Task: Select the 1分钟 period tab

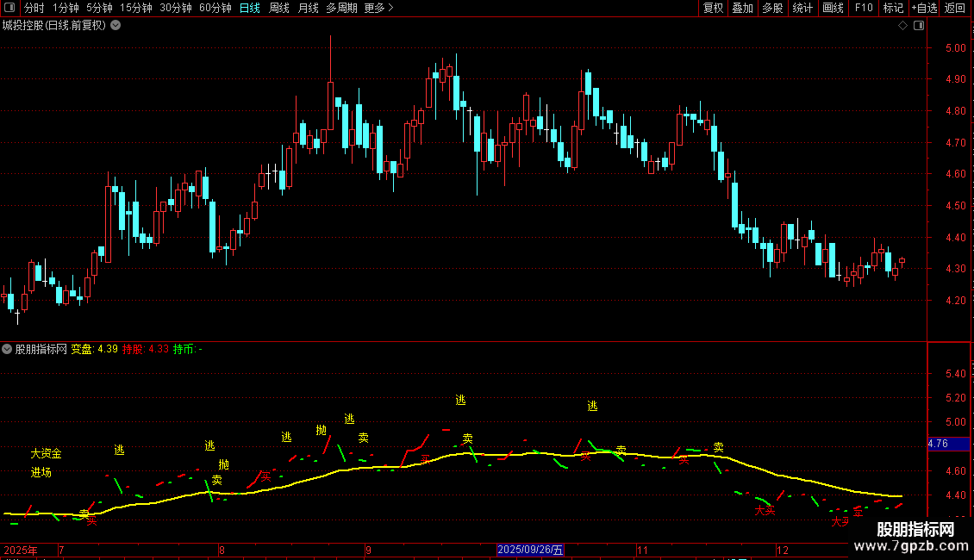Action: [x=66, y=8]
